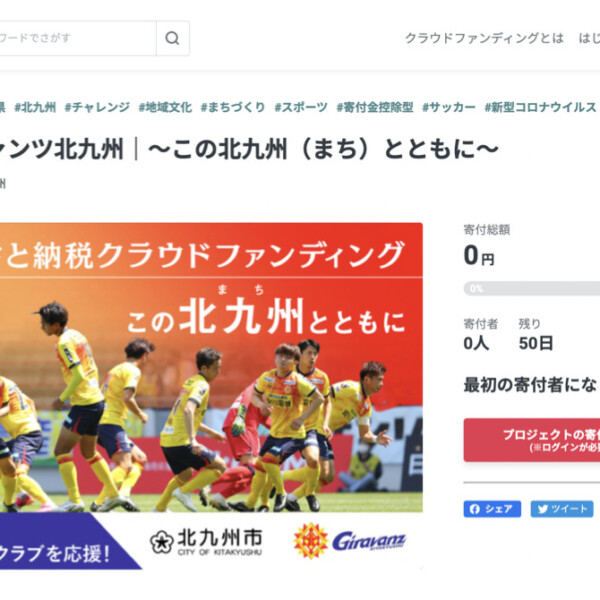Select the #地域文化 hashtag
This screenshot has width=600, height=600.
(x=165, y=107)
